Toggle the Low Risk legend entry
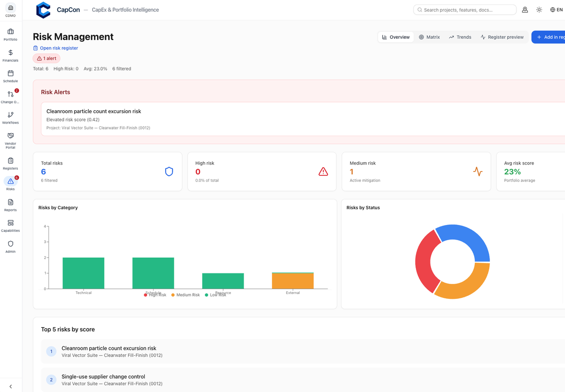 tap(215, 295)
